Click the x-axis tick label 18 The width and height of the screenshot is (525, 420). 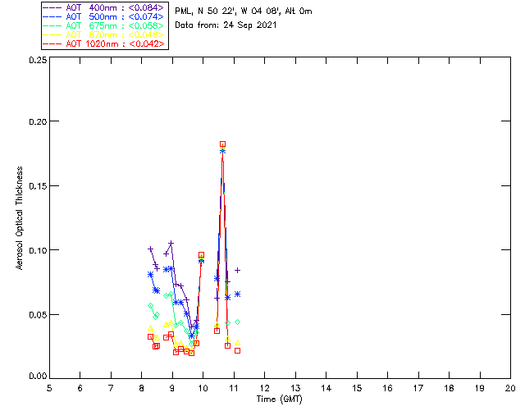(x=449, y=388)
